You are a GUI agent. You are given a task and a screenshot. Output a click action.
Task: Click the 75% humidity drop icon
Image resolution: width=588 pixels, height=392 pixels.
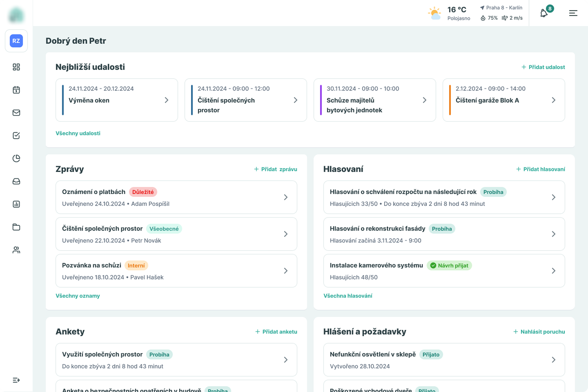(x=483, y=18)
